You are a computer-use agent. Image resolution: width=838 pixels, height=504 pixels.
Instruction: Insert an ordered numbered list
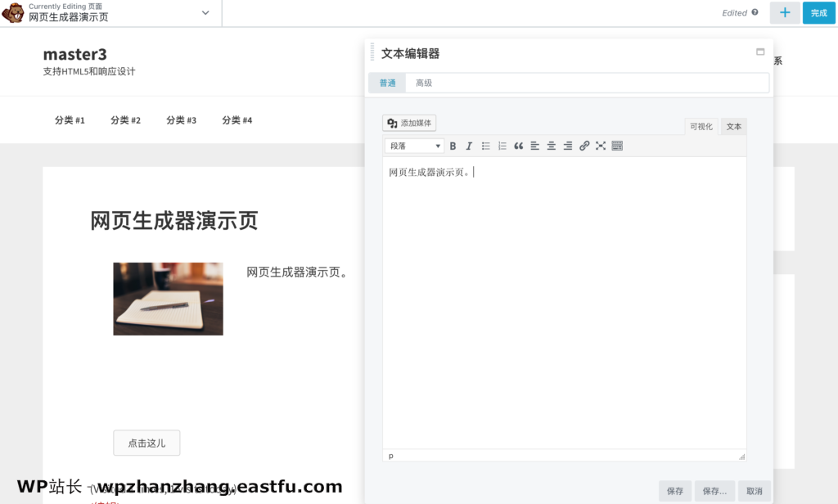[x=502, y=146]
